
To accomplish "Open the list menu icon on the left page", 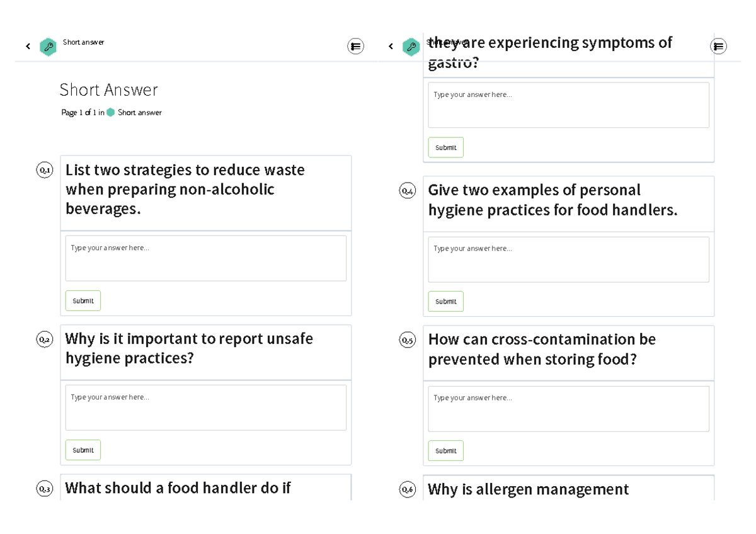I will [x=356, y=46].
